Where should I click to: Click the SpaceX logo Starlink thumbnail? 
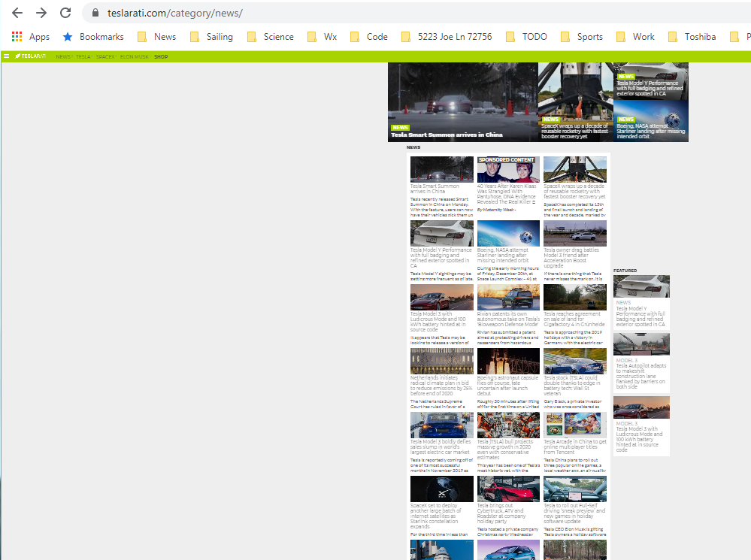pyautogui.click(x=441, y=489)
